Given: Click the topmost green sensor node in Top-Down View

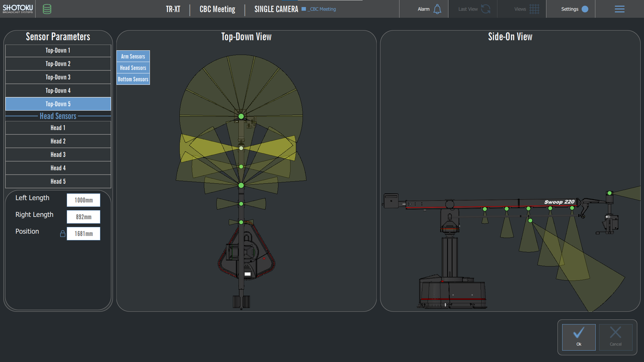Looking at the screenshot, I should [241, 116].
